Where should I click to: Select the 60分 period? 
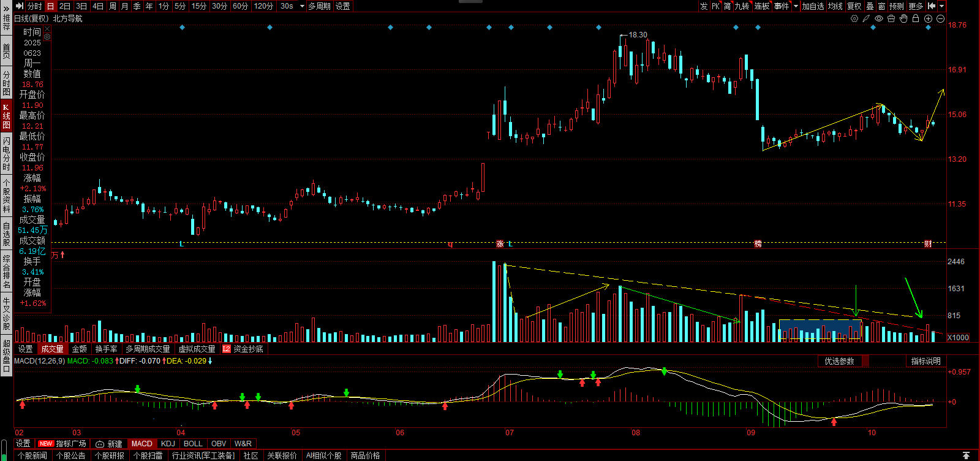pyautogui.click(x=241, y=6)
